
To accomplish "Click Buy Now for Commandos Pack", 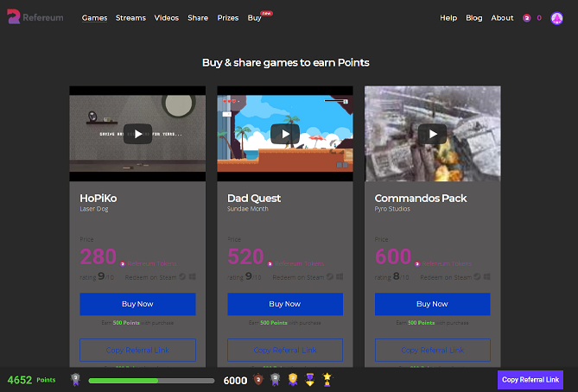I will [x=432, y=304].
